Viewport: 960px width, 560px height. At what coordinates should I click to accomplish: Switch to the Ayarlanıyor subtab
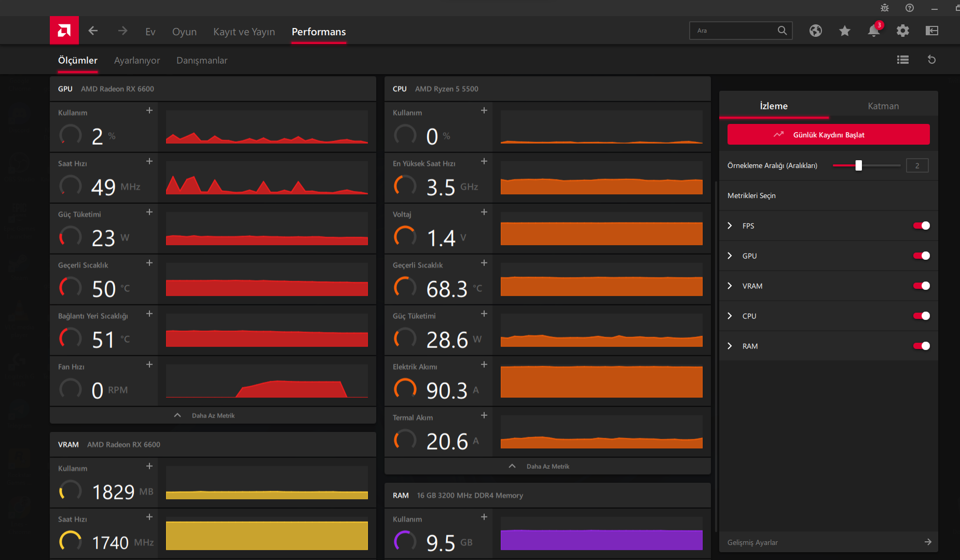click(x=137, y=60)
